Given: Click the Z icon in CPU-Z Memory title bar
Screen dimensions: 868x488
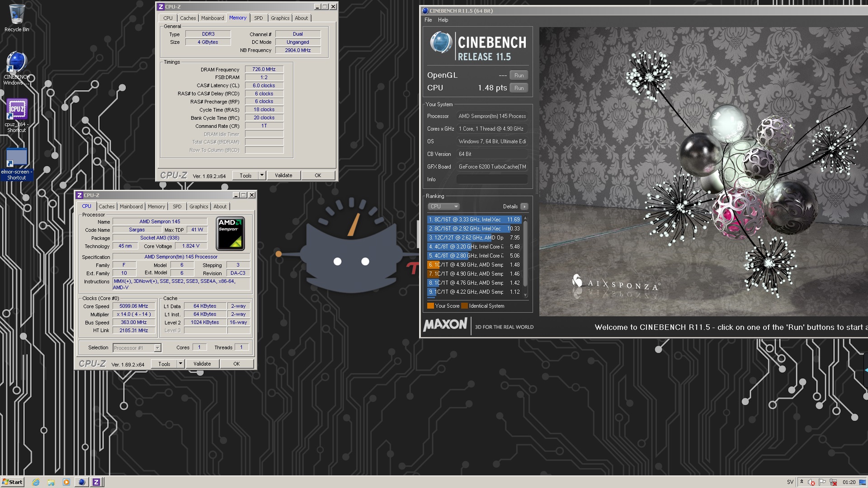Looking at the screenshot, I should coord(161,7).
